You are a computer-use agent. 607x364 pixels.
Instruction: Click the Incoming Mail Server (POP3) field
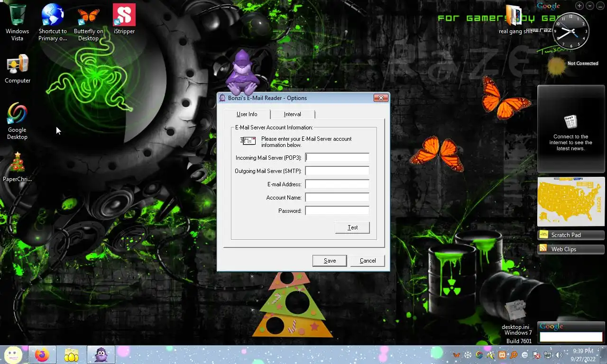[337, 158]
